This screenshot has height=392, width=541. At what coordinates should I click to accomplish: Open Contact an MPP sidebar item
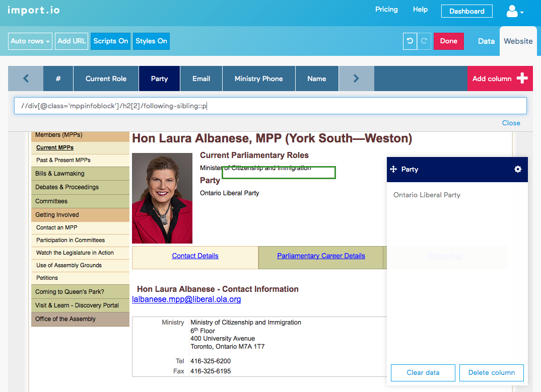click(80, 227)
